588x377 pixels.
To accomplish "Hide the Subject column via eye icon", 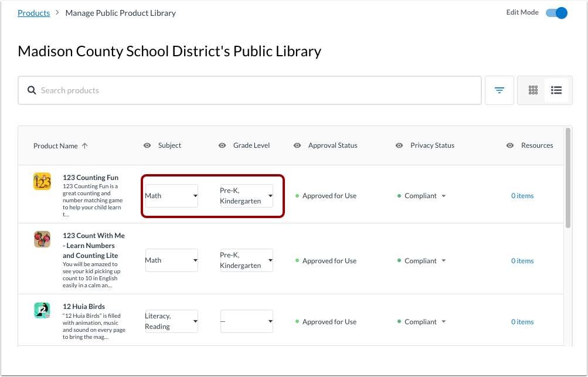I will [x=147, y=145].
